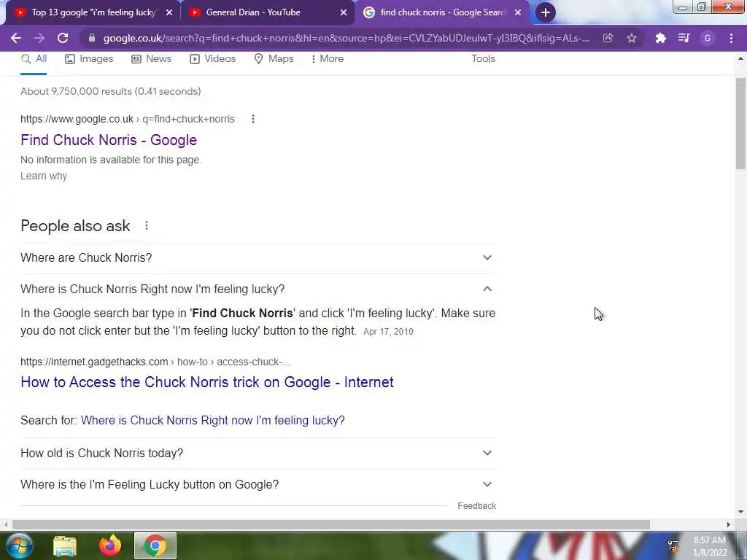Launch Firefox from the taskbar

(x=110, y=545)
